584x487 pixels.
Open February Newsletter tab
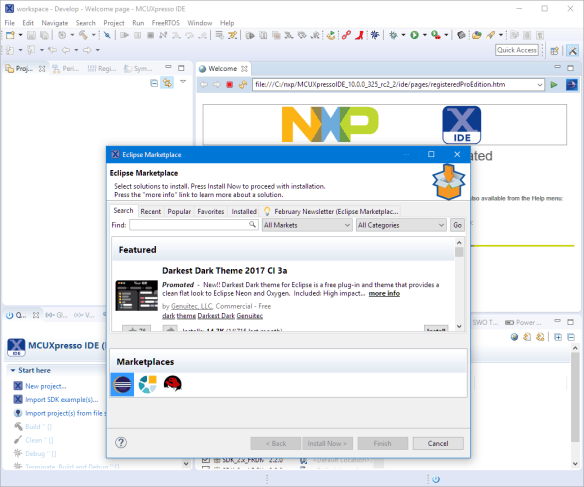[331, 211]
